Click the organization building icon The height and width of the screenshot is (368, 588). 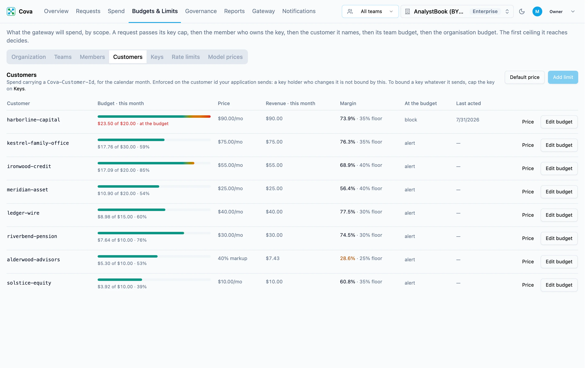point(408,11)
